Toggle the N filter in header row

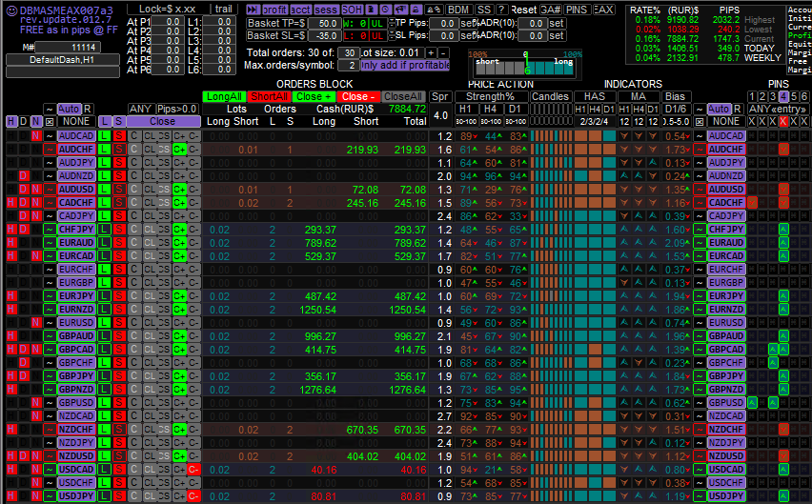(35, 121)
